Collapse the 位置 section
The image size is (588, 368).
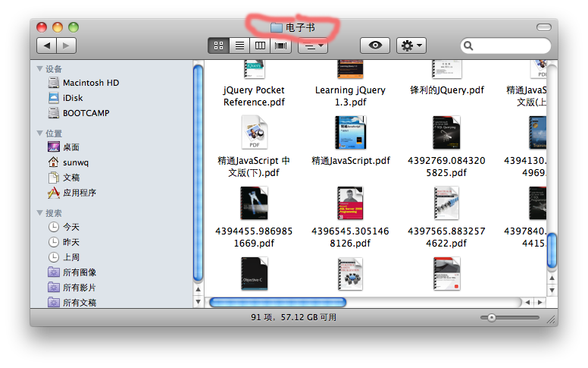point(39,134)
